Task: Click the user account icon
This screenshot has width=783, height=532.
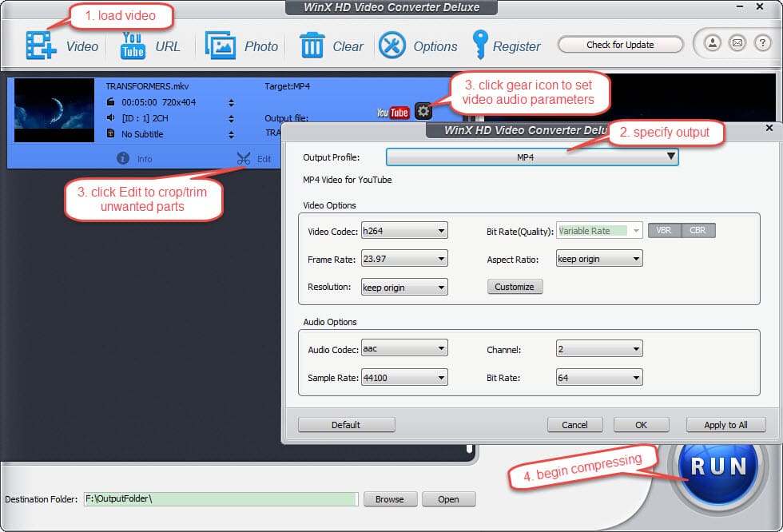Action: pos(713,43)
